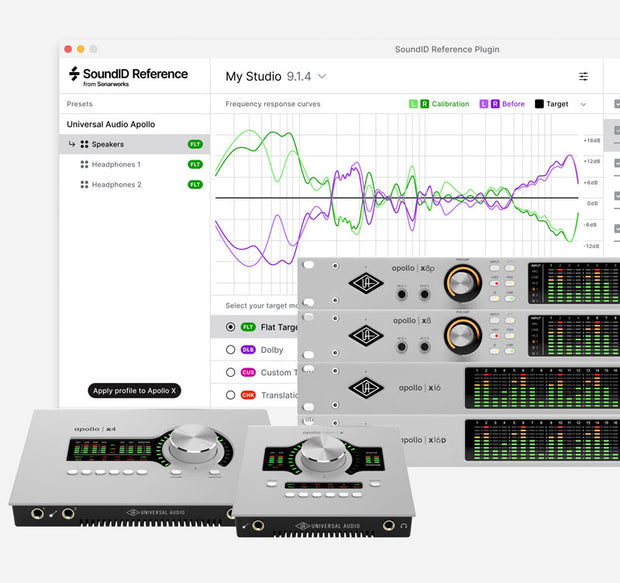The width and height of the screenshot is (620, 583).
Task: Select the Speakers preset row
Action: (134, 144)
